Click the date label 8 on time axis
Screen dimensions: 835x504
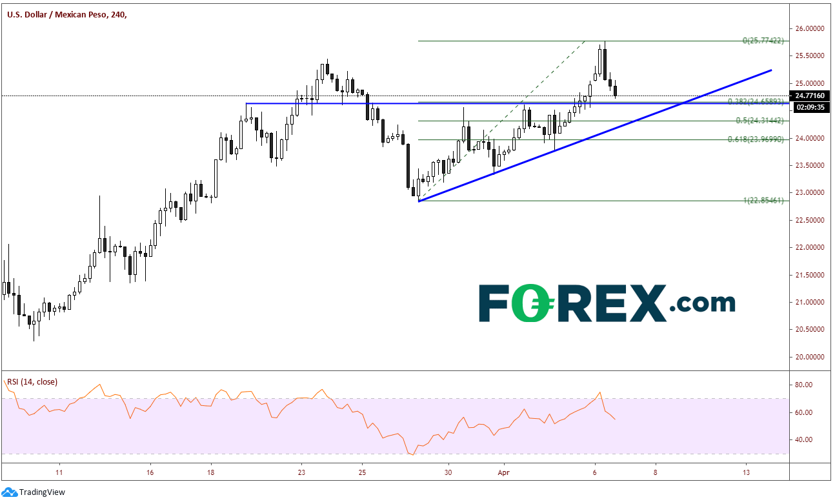(x=655, y=472)
